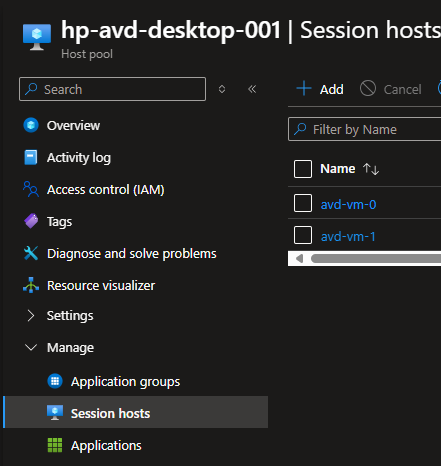Check the box for avd-vm-0
Image resolution: width=441 pixels, height=466 pixels.
(x=303, y=203)
